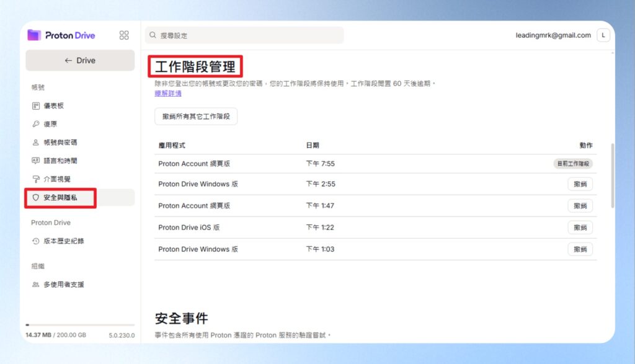Image resolution: width=635 pixels, height=364 pixels.
Task: Open 多使用者支援 page
Action: (80, 284)
